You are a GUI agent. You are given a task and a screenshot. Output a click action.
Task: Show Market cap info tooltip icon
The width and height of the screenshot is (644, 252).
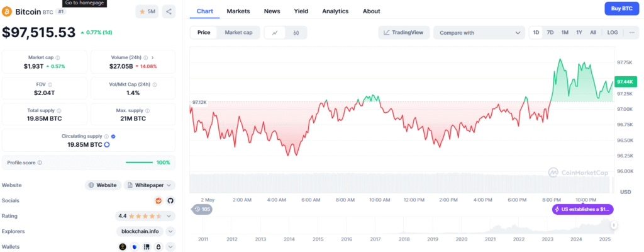pos(57,58)
